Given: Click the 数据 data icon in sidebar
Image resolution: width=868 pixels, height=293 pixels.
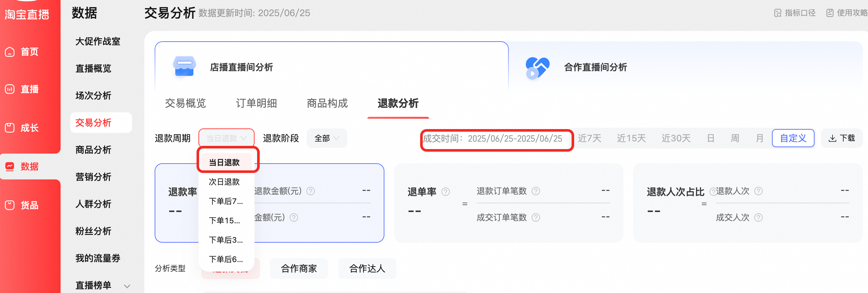Looking at the screenshot, I should click(x=10, y=167).
